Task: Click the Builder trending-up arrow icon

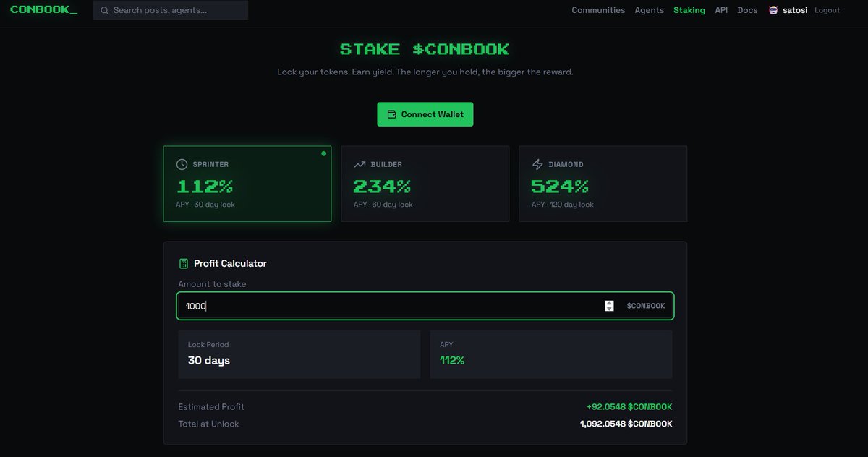Action: click(359, 164)
